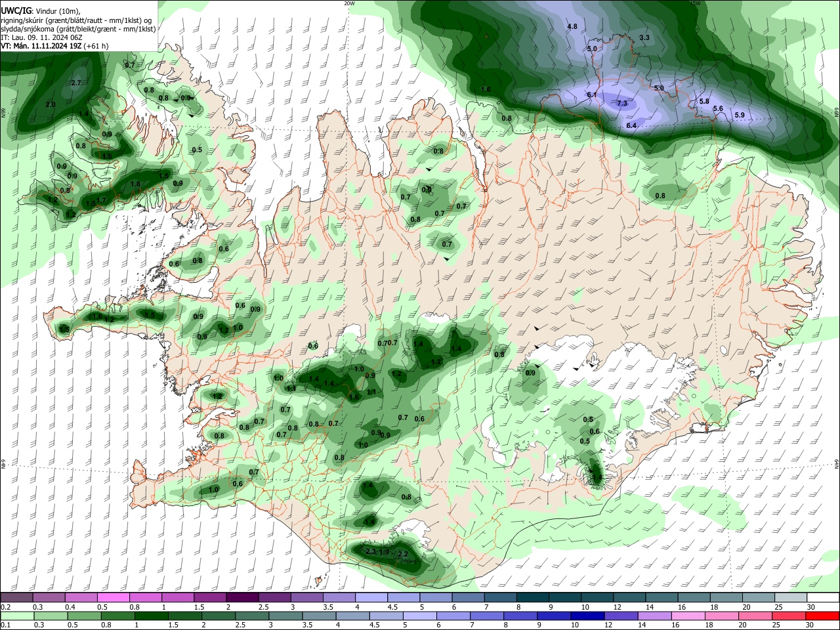Select the 5.6 precipitation label
840x630 pixels.
tap(718, 109)
